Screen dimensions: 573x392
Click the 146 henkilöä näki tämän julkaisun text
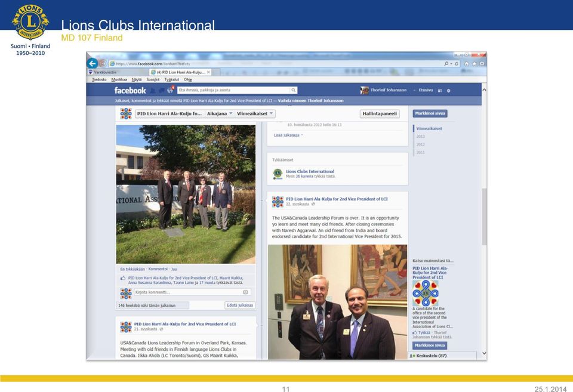[x=147, y=305]
